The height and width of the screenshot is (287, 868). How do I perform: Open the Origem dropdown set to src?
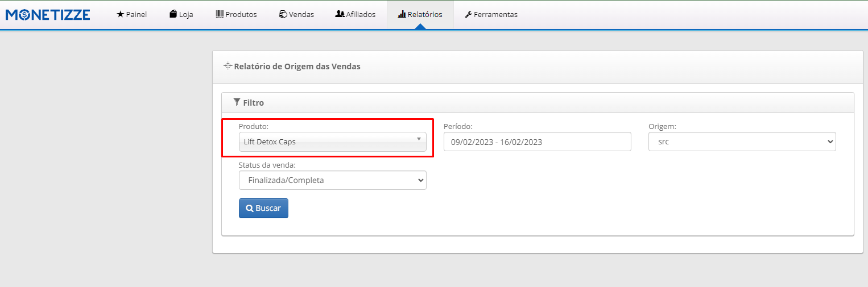742,142
